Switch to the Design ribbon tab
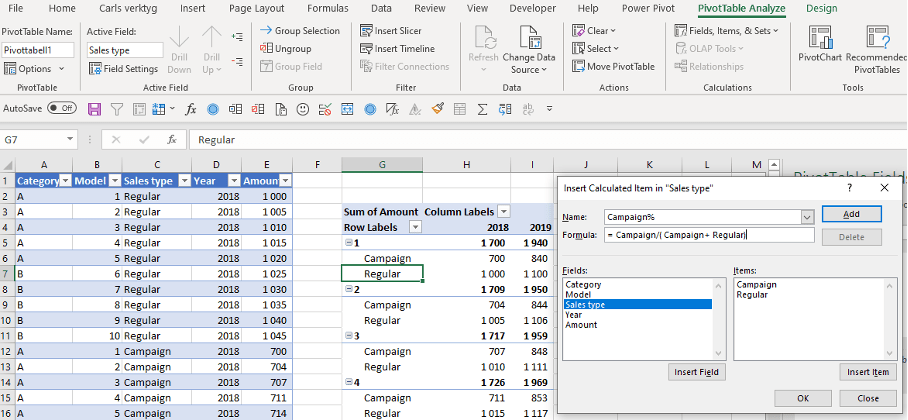The height and width of the screenshot is (420, 908). click(821, 8)
